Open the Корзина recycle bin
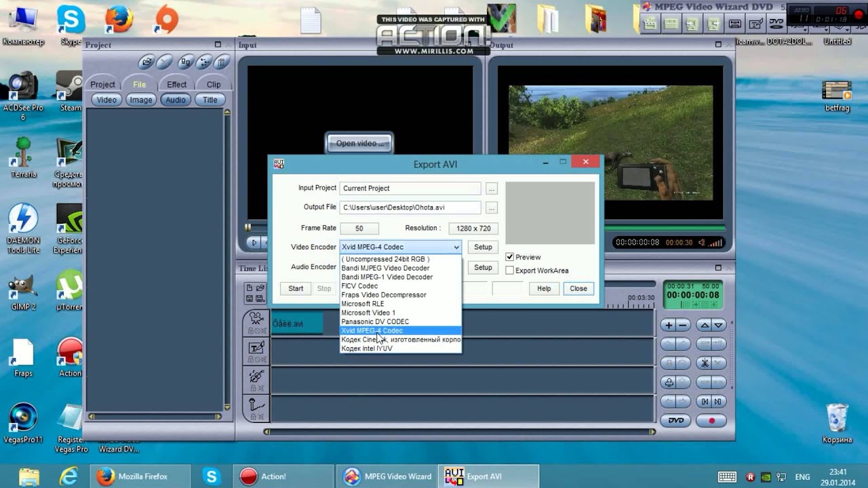Image resolution: width=868 pixels, height=488 pixels. [x=837, y=422]
